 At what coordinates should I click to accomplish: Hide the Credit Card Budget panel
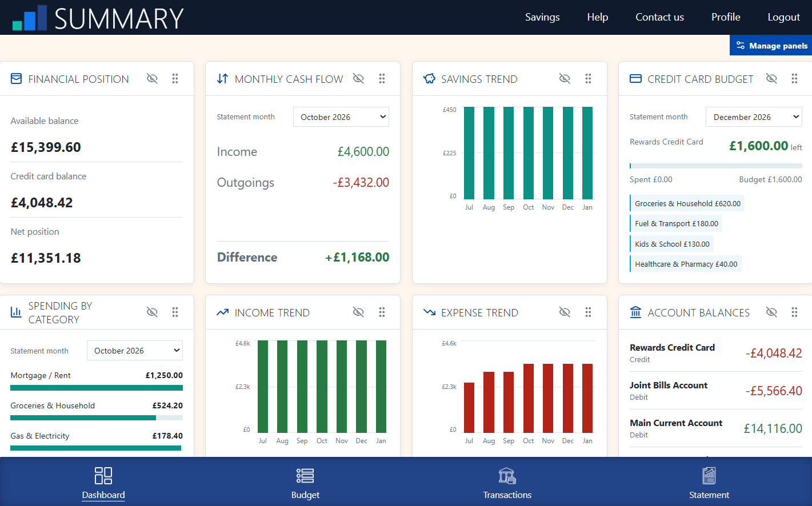(771, 79)
